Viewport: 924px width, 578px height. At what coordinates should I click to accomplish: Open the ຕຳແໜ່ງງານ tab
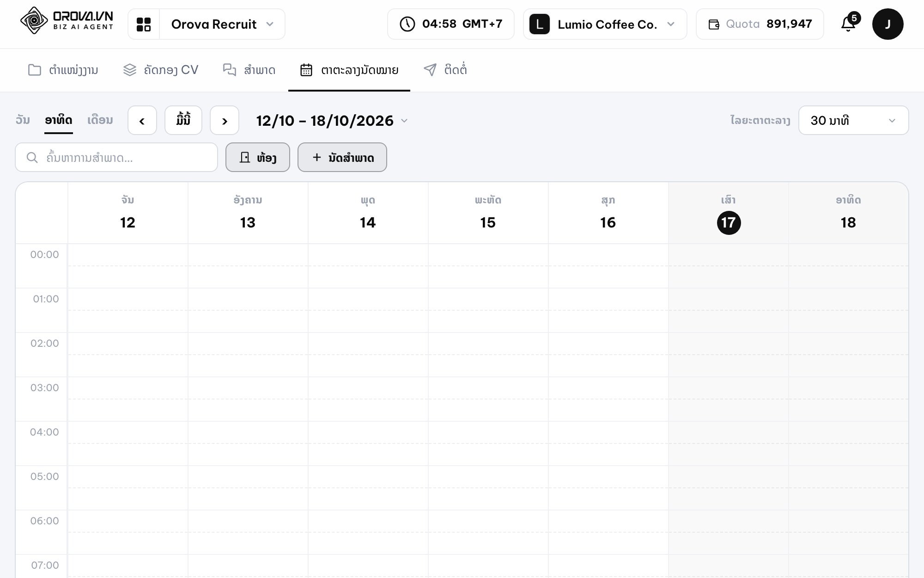point(63,70)
